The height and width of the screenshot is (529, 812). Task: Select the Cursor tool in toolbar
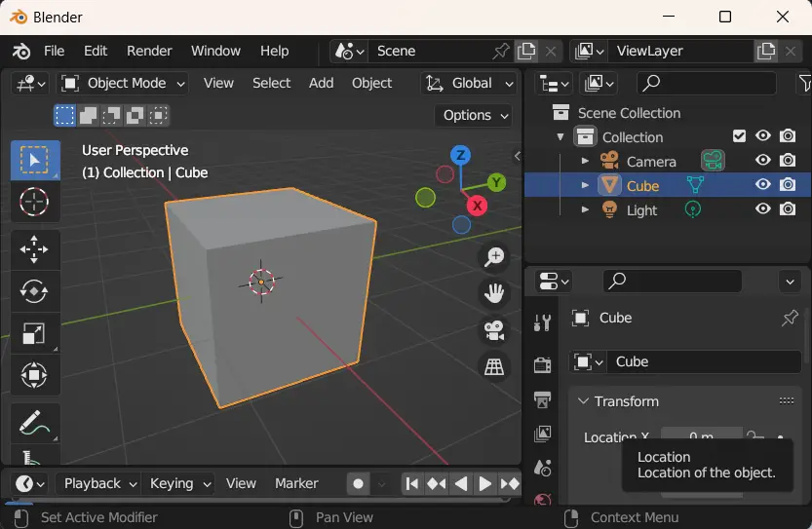coord(34,202)
